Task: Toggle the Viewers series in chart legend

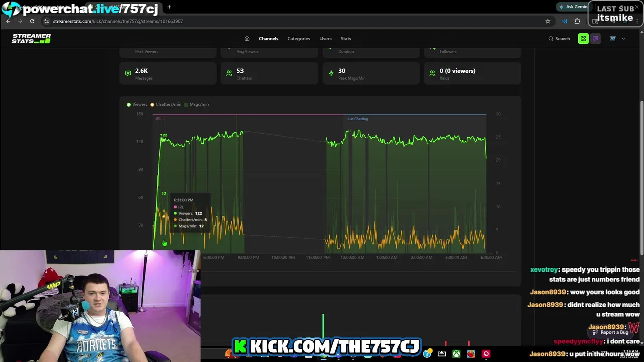Action: point(137,104)
